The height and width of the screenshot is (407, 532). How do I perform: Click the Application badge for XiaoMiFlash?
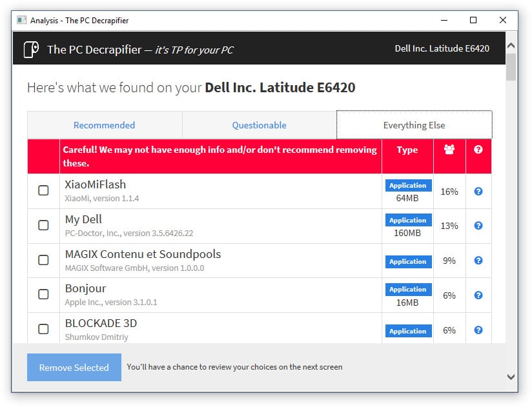[x=408, y=185]
